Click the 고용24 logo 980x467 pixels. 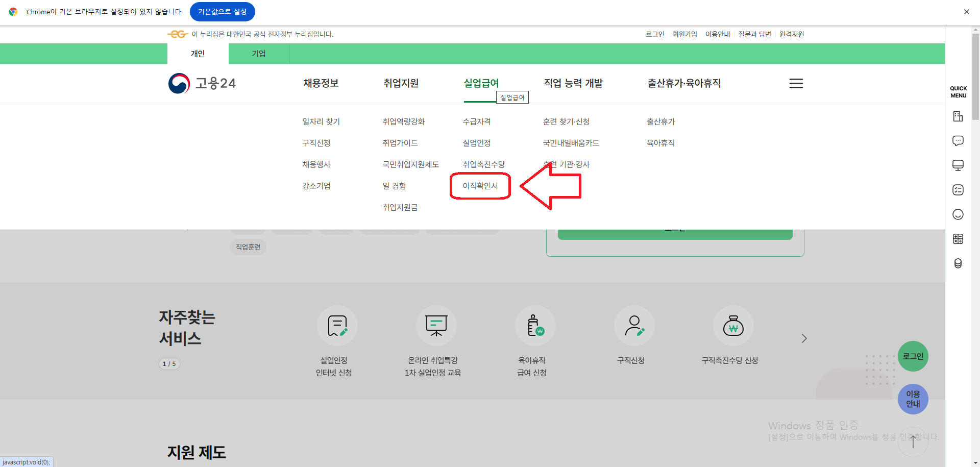(x=202, y=83)
